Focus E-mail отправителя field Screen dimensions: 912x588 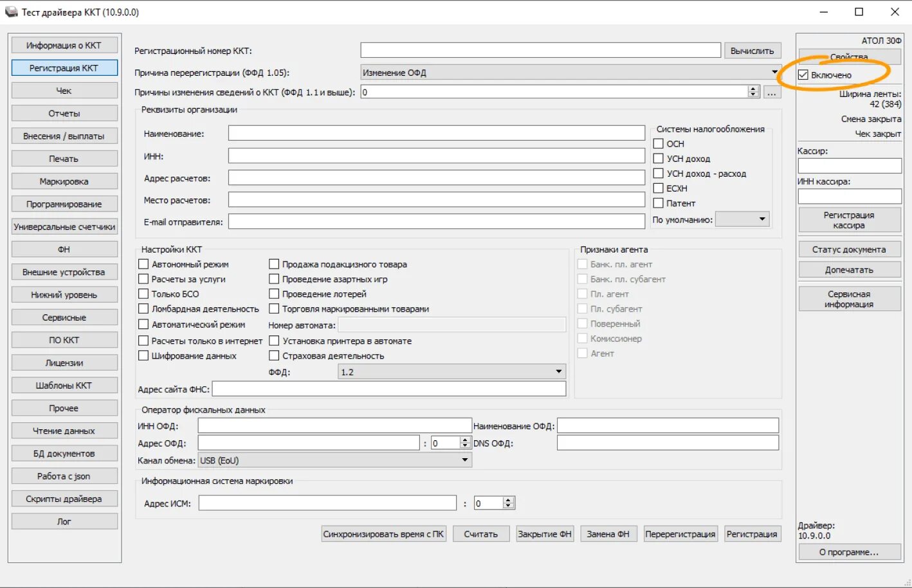click(x=437, y=222)
